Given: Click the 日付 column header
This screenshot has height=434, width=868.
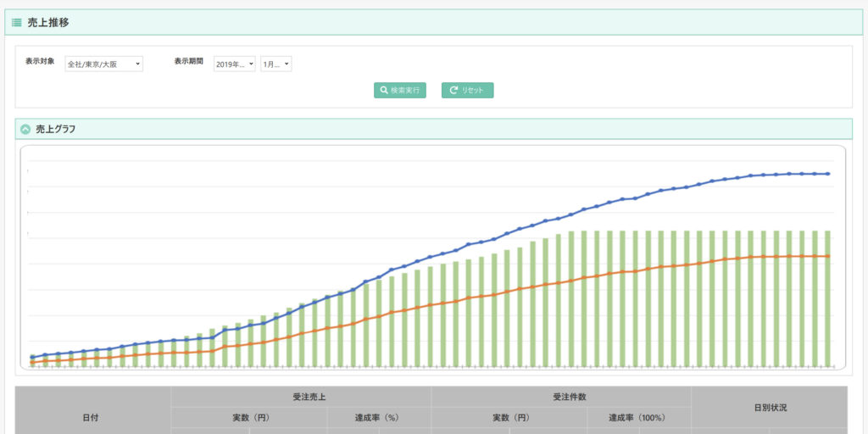Looking at the screenshot, I should pos(93,417).
